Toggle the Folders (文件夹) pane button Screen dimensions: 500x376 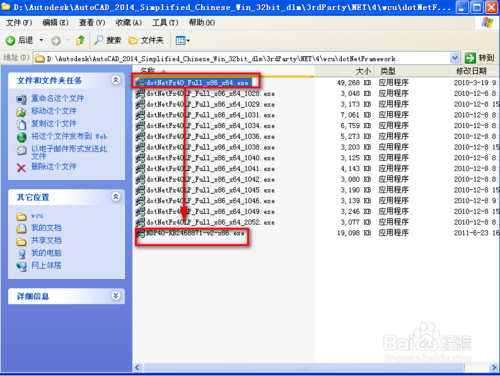pos(146,40)
